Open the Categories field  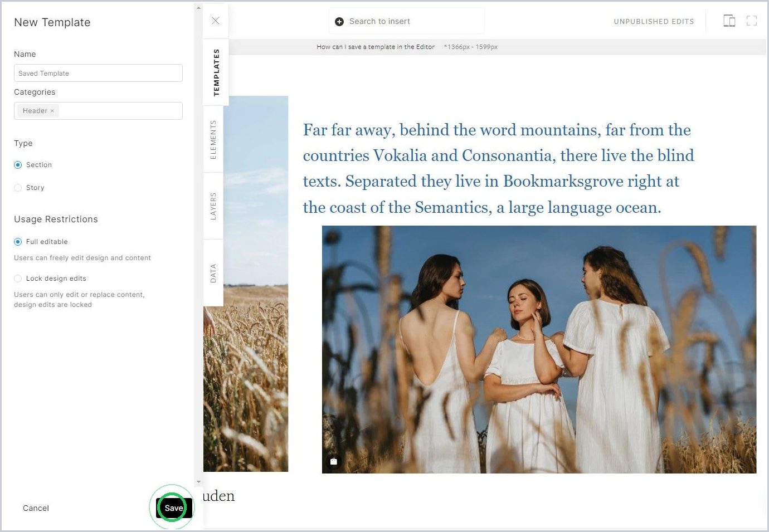pos(98,111)
